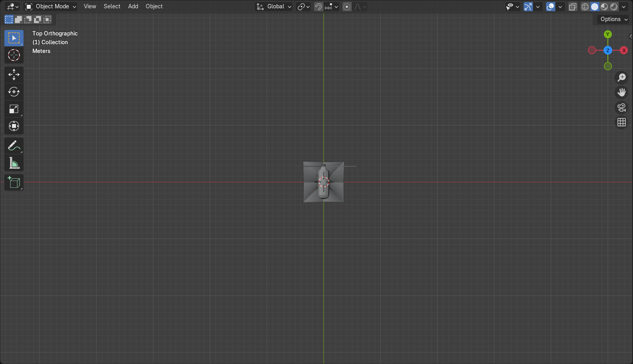The image size is (633, 364).
Task: Open the pivot point dropdown
Action: [x=304, y=7]
